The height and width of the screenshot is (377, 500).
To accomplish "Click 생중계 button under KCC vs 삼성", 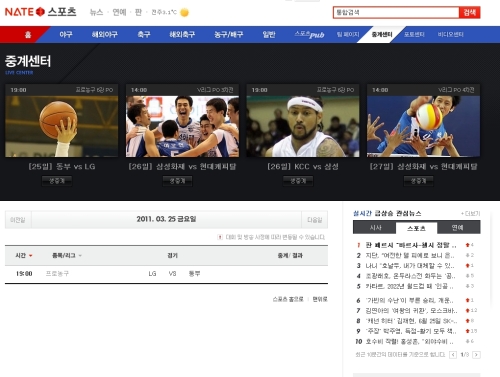I will [x=298, y=181].
